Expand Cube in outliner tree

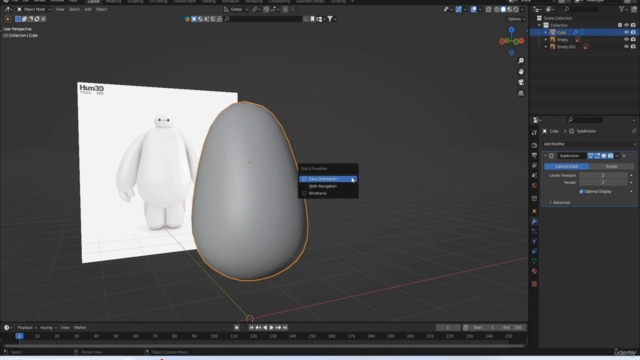coord(546,32)
